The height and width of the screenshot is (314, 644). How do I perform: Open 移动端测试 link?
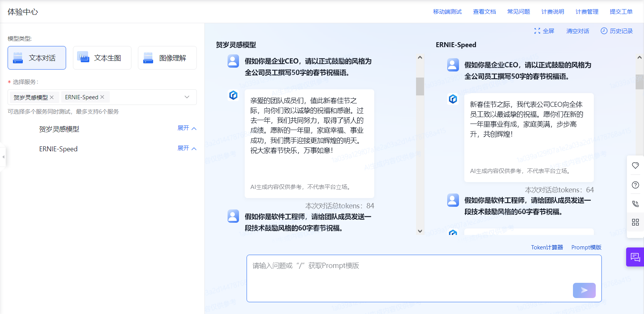447,12
